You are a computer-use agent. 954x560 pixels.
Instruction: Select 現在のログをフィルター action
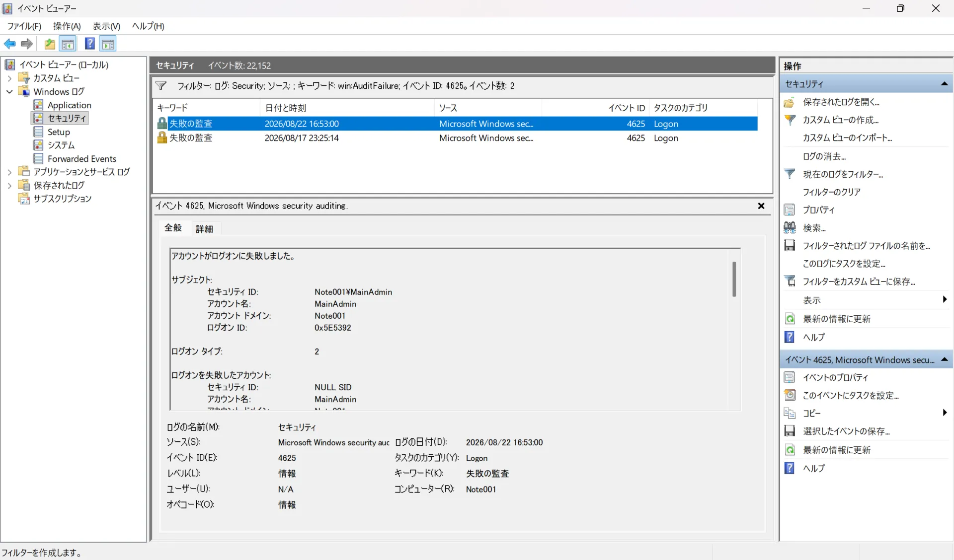coord(843,174)
